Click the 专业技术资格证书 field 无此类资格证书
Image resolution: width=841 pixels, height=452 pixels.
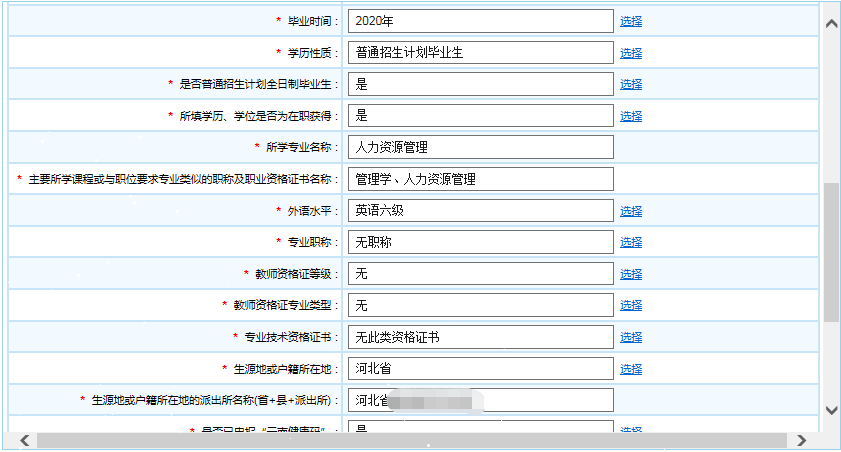pos(481,337)
